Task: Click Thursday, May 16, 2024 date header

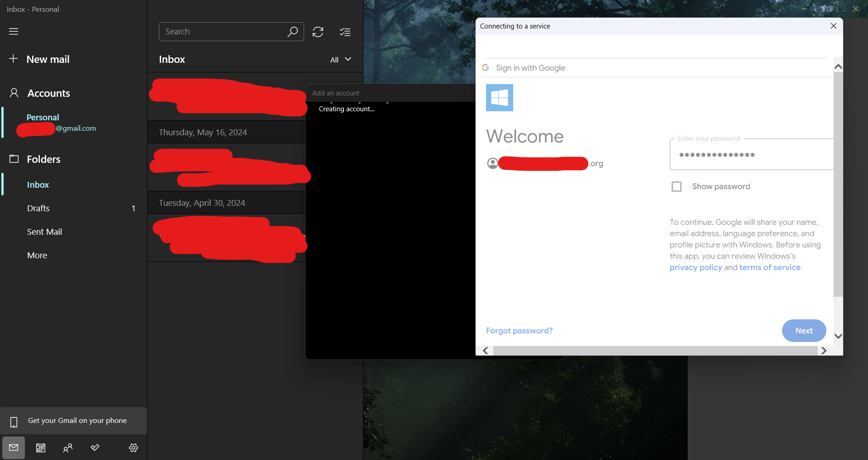Action: [203, 132]
